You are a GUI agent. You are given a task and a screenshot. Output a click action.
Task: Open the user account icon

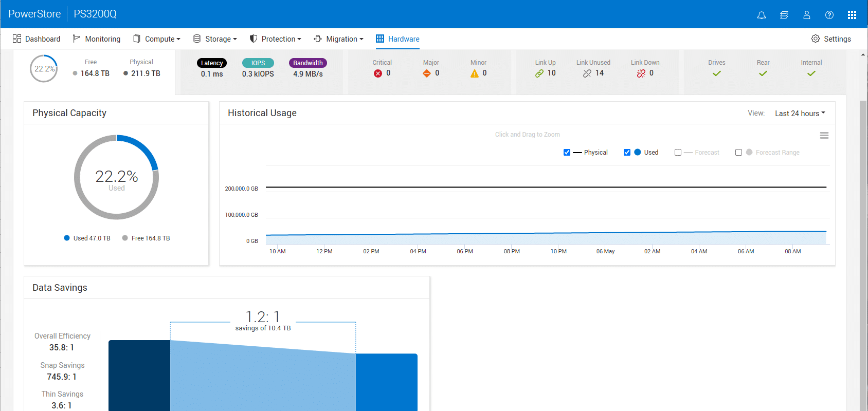point(807,15)
